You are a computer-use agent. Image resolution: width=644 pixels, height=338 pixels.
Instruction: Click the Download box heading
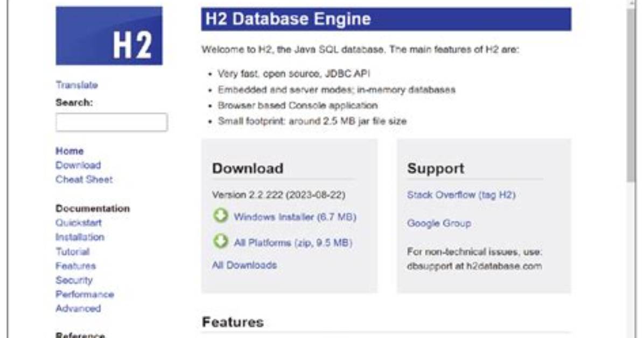248,168
